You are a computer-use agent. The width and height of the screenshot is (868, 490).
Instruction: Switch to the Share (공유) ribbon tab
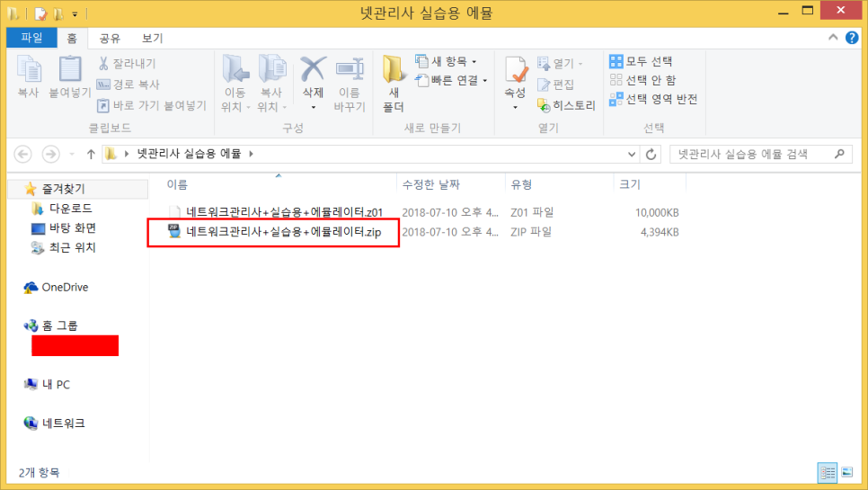[110, 38]
